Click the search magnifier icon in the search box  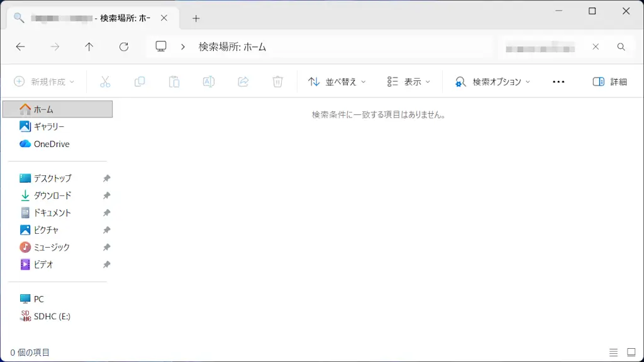click(621, 47)
